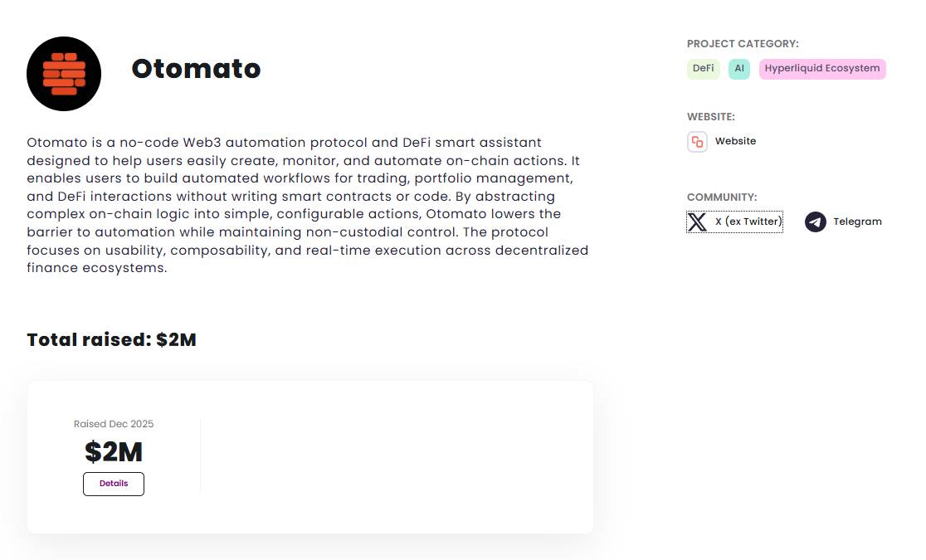
Task: Open the Telegram community link text
Action: [x=857, y=222]
